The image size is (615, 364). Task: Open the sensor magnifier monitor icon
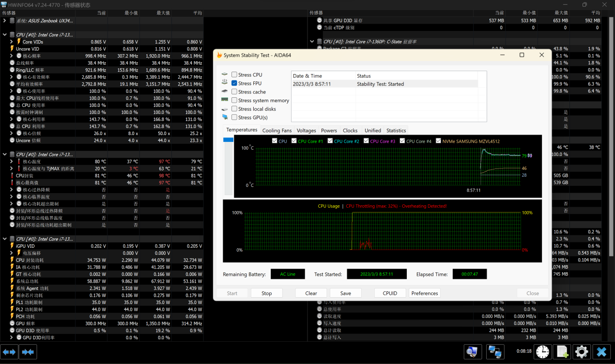(x=473, y=352)
